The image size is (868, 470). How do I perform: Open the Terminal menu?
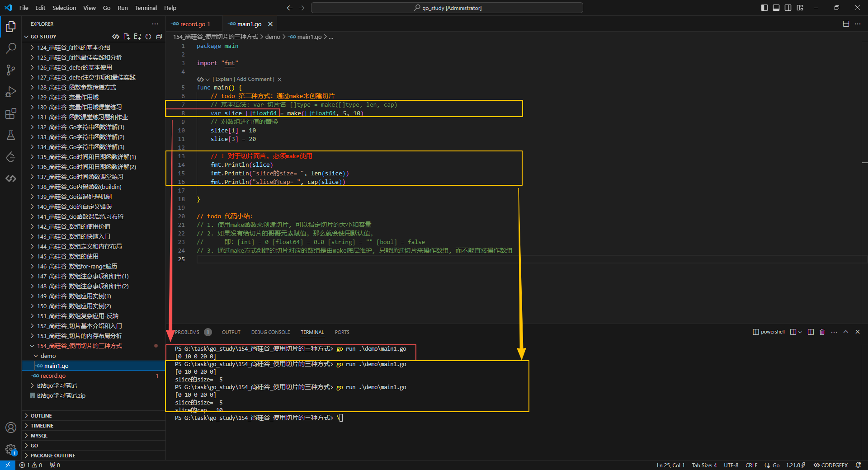(x=146, y=8)
